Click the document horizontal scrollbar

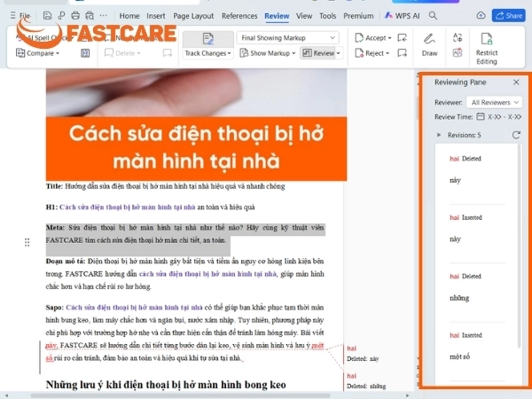pos(180,395)
